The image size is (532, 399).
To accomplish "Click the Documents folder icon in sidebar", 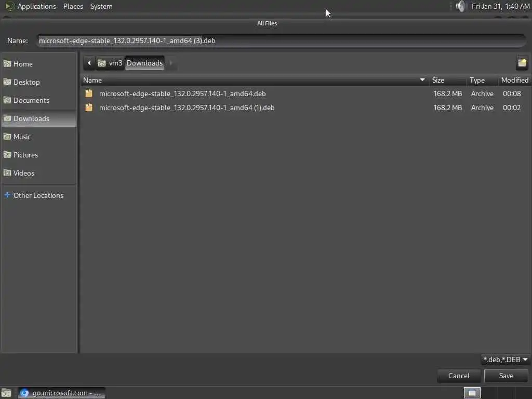I will click(x=7, y=100).
